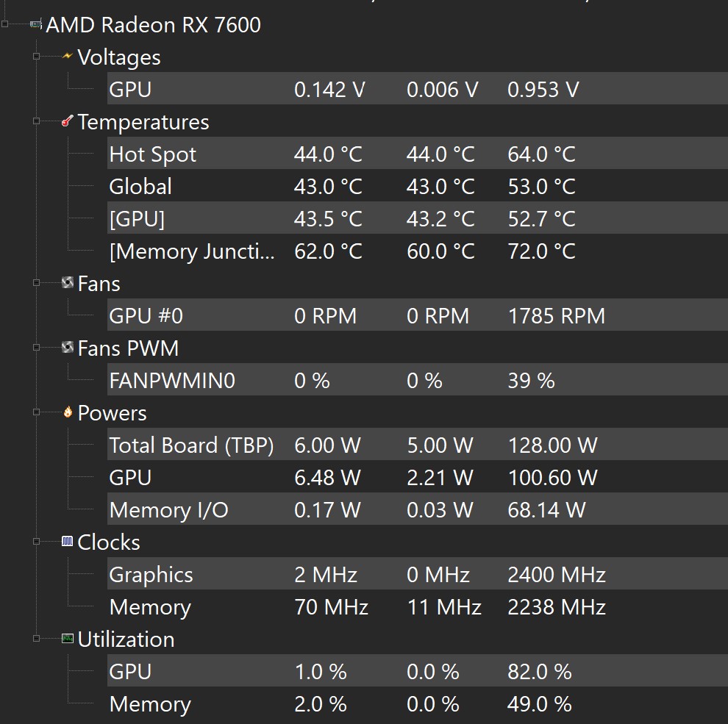Click the Temperatures thermometer icon

(68, 121)
